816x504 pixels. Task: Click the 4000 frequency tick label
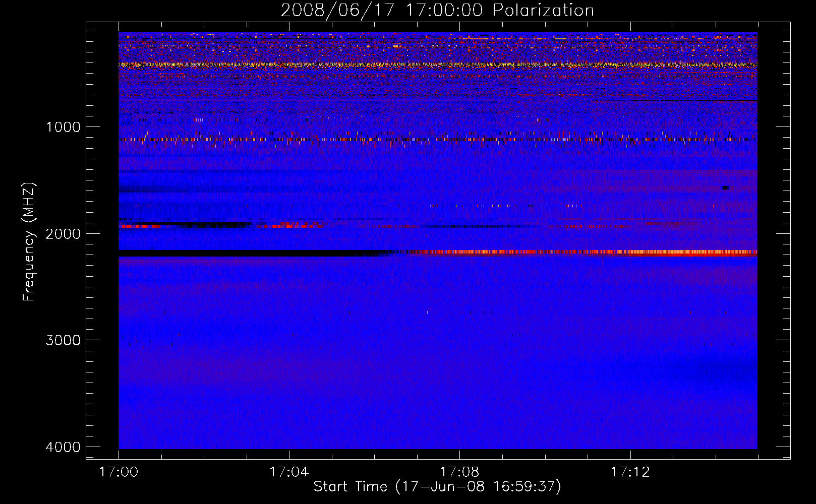point(63,447)
